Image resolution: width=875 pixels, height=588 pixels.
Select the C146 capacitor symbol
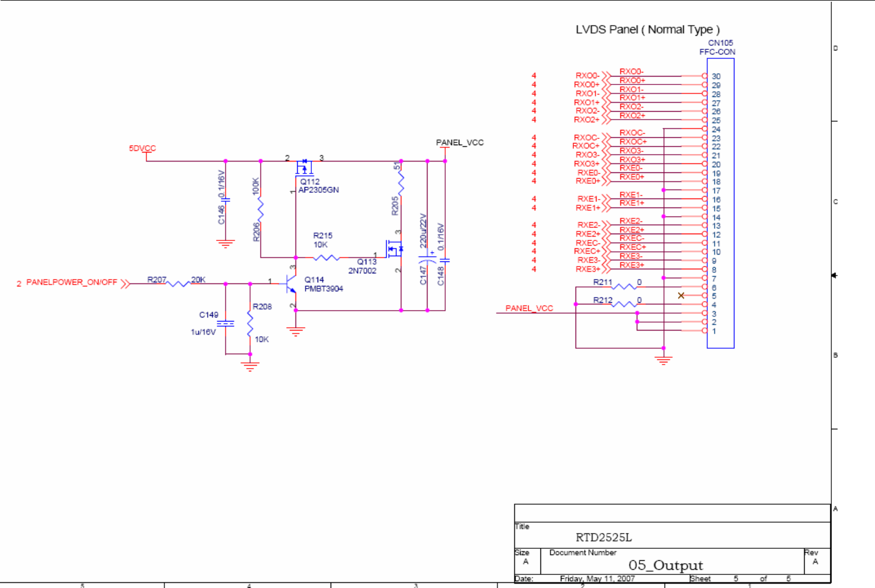click(x=226, y=200)
